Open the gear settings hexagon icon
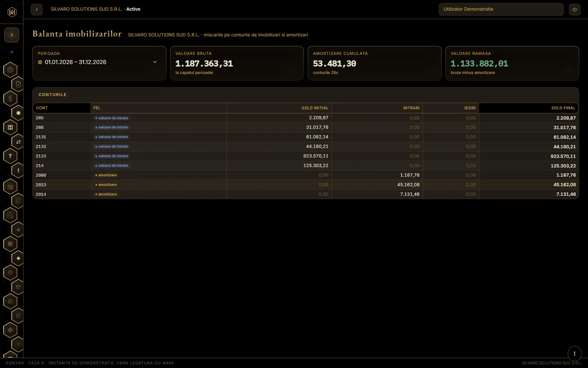Image resolution: width=588 pixels, height=368 pixels. pos(10,273)
